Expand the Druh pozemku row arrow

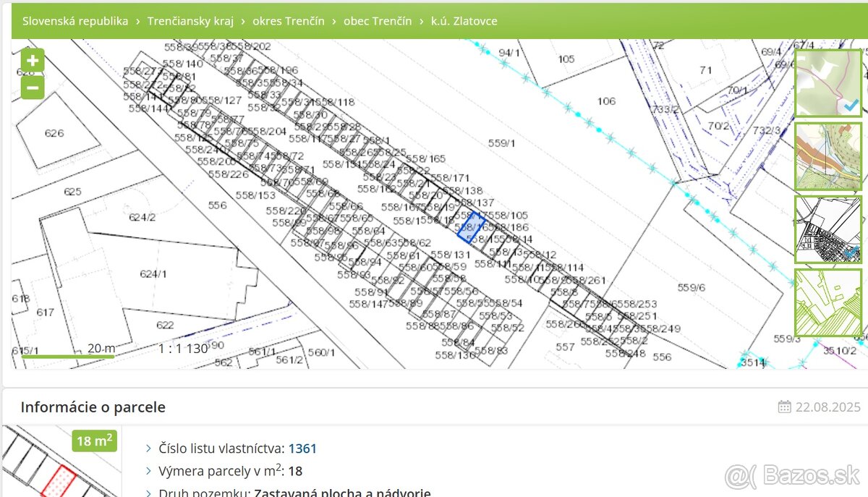click(148, 493)
